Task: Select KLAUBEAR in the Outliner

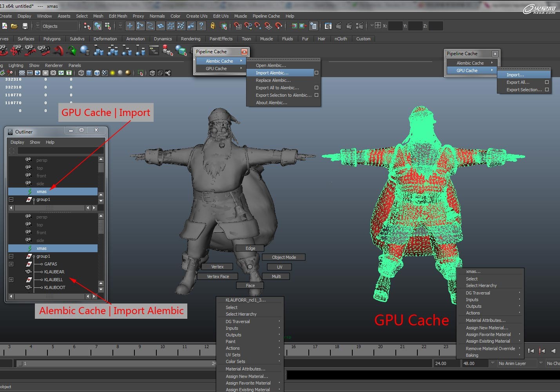Action: [x=54, y=272]
